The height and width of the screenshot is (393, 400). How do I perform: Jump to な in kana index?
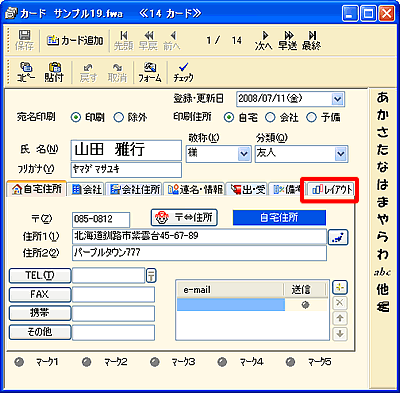point(383,167)
